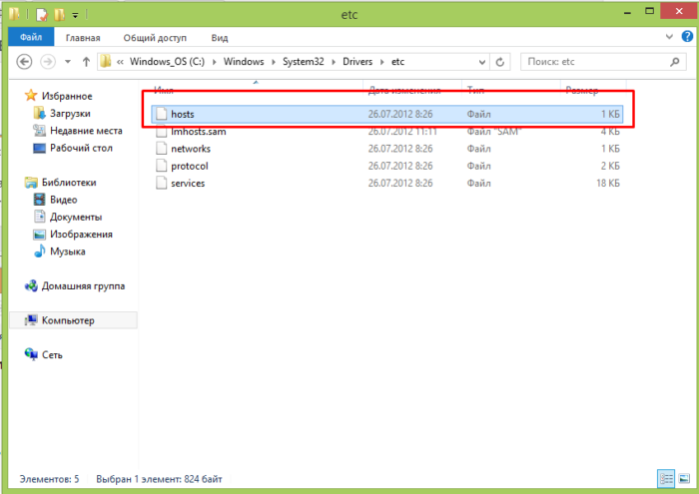Click the search magnifier icon
Viewport: 699px width, 494px height.
675,62
